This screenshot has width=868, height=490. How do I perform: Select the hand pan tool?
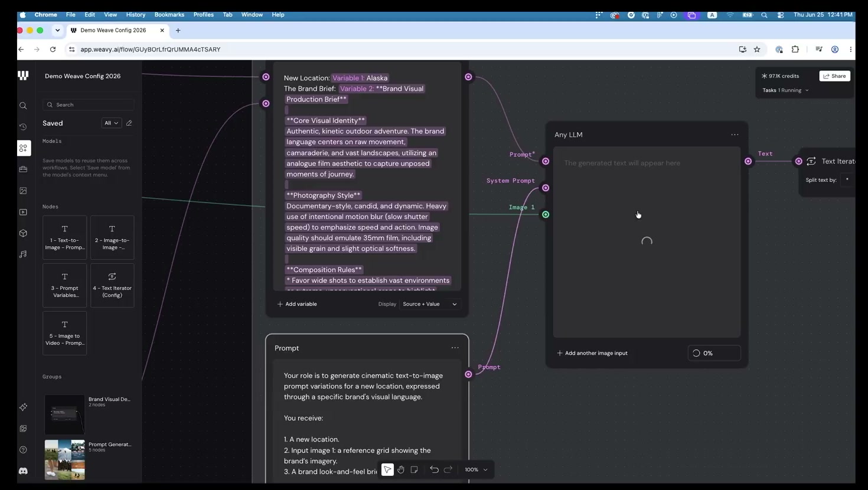tap(401, 469)
